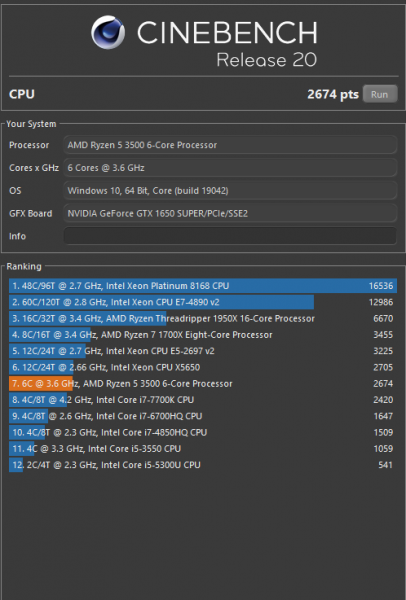Select the Xeon E7-4890 v2 ranking row
This screenshot has width=406, height=600.
click(x=203, y=302)
